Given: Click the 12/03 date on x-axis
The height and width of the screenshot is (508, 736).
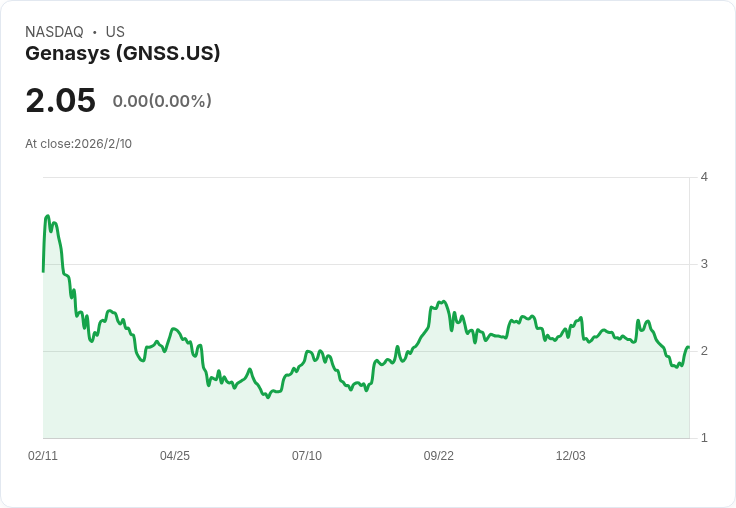Looking at the screenshot, I should (x=571, y=455).
